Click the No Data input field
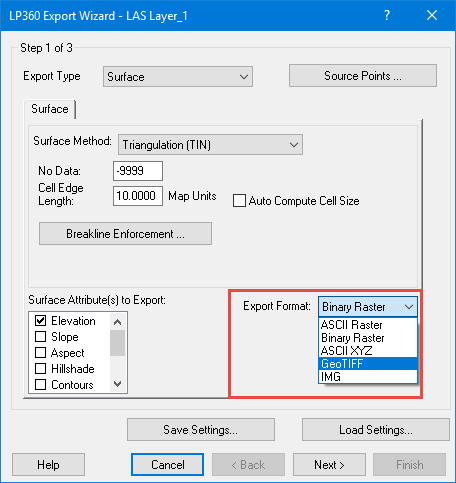This screenshot has height=483, width=456. 138,171
